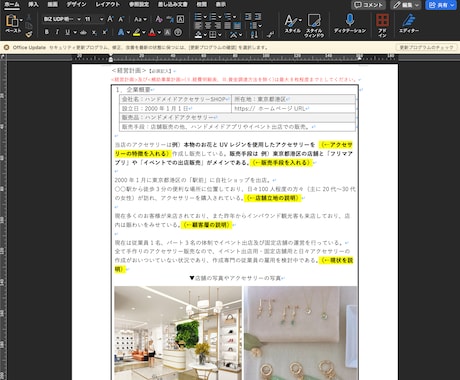Click the Numbering list icon
Viewport: 460px width, 380px height.
[213, 16]
